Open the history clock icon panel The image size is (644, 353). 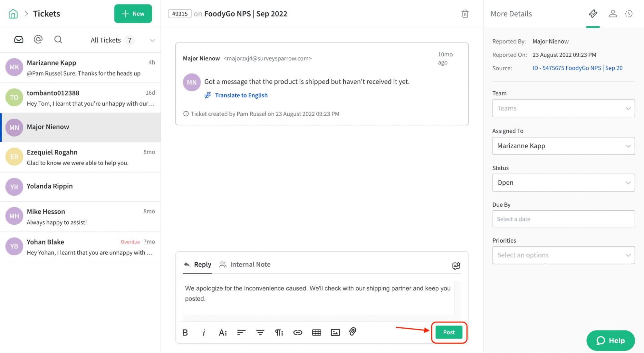point(629,14)
